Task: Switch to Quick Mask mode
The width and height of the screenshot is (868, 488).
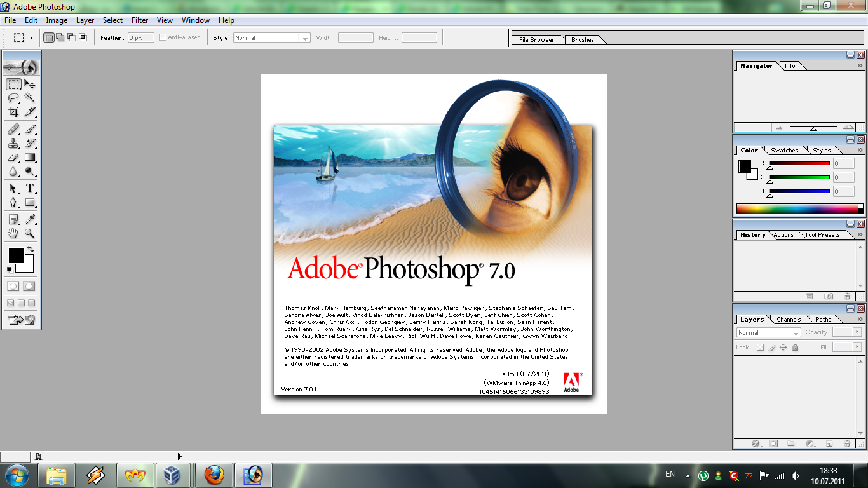Action: (x=29, y=287)
